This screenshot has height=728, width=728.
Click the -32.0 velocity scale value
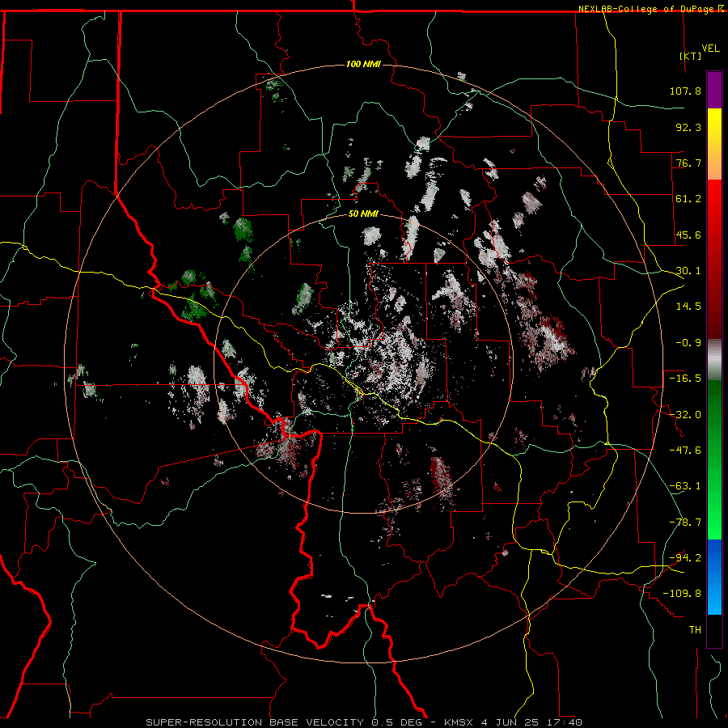click(685, 415)
